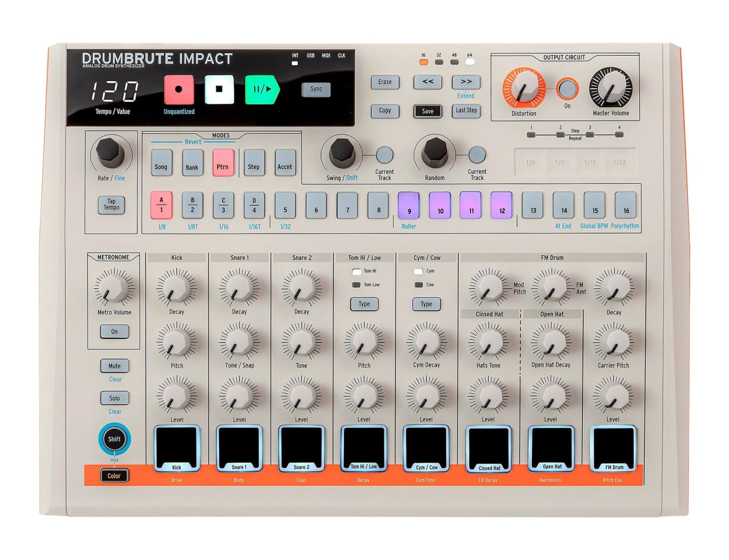Hit the Snare 1 pad
Screen dimensions: 729x560
point(239,448)
